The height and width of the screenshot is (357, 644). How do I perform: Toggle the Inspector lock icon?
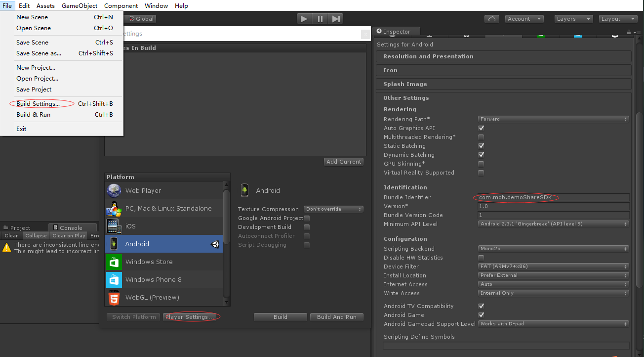click(629, 31)
